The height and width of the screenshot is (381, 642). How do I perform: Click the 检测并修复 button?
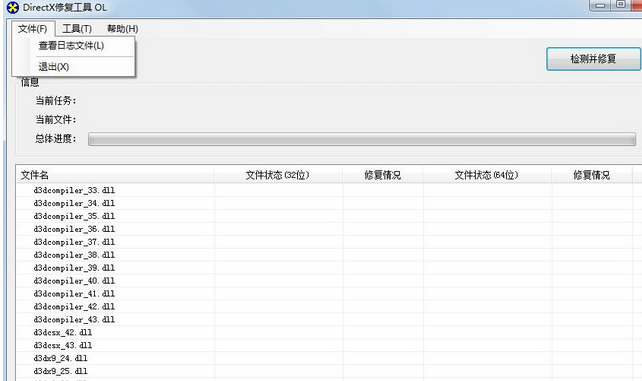pyautogui.click(x=593, y=59)
